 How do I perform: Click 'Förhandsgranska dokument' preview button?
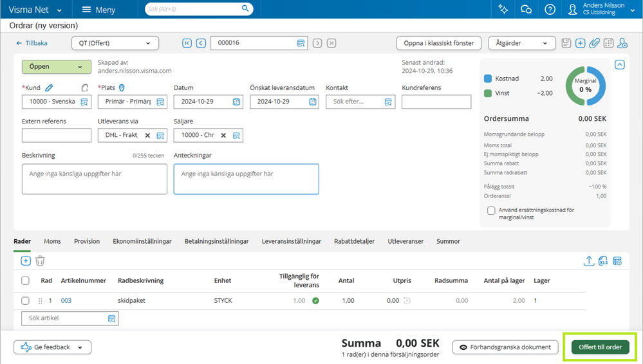pyautogui.click(x=505, y=347)
